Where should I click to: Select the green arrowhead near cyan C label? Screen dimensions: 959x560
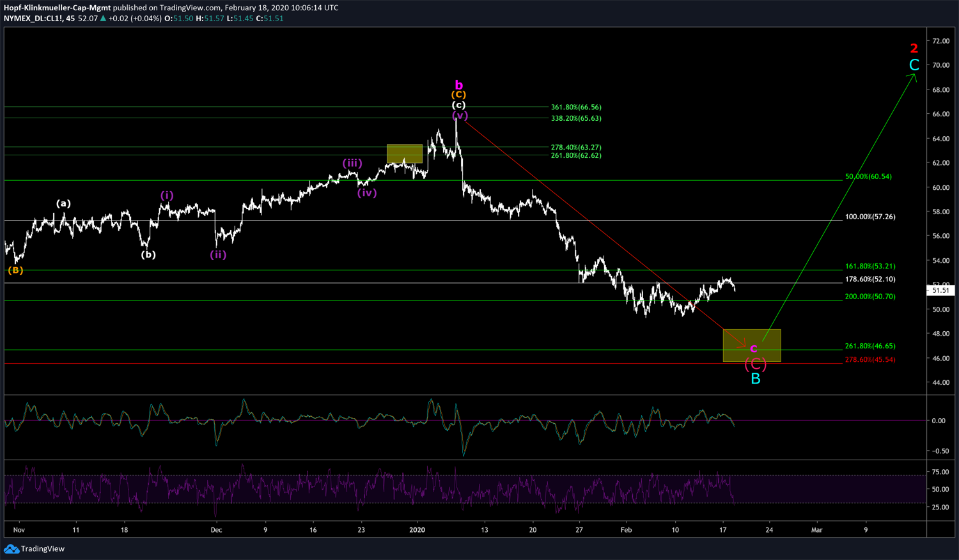(914, 78)
